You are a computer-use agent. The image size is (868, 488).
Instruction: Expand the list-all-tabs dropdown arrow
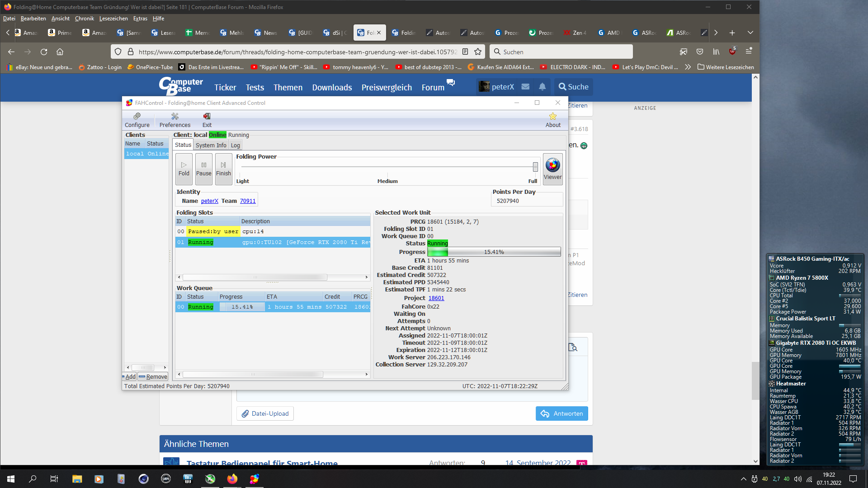(x=750, y=33)
